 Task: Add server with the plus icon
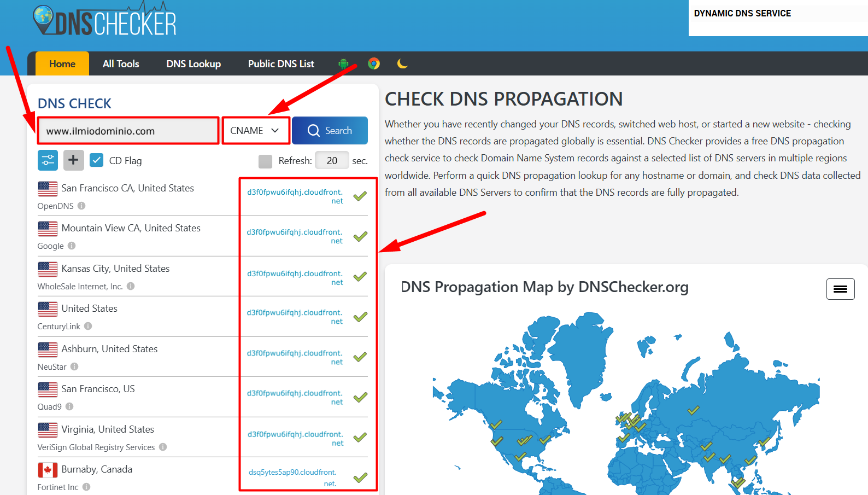(x=74, y=160)
